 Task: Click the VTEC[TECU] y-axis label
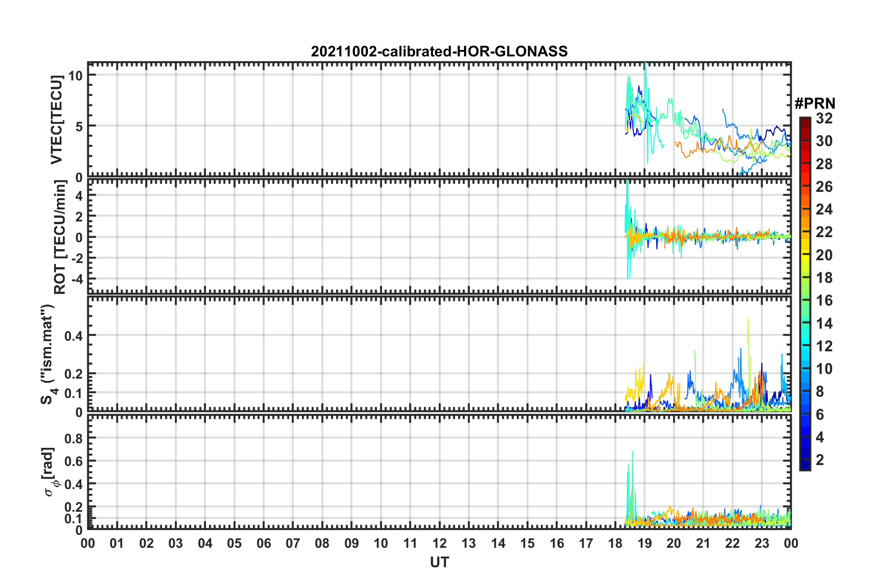click(56, 120)
